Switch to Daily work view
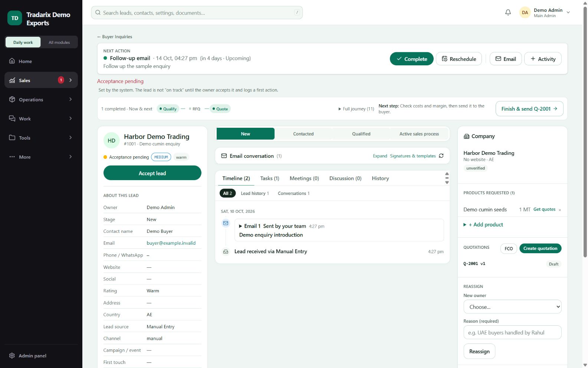588x368 pixels. [23, 42]
